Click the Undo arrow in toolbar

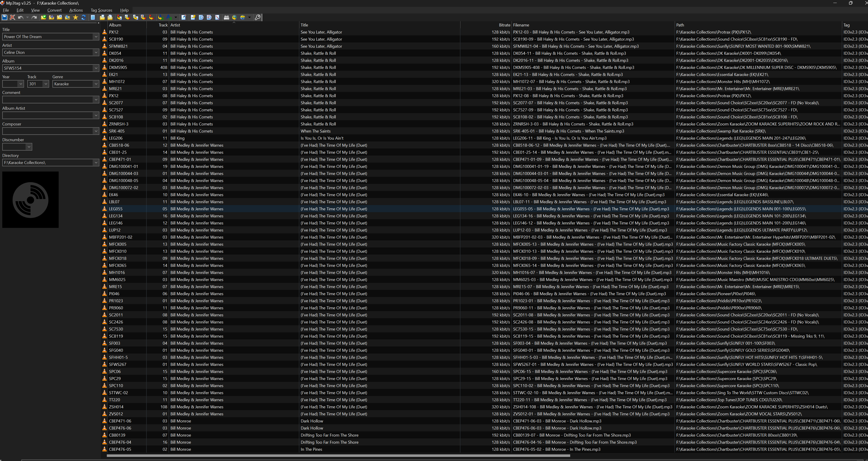[x=21, y=18]
